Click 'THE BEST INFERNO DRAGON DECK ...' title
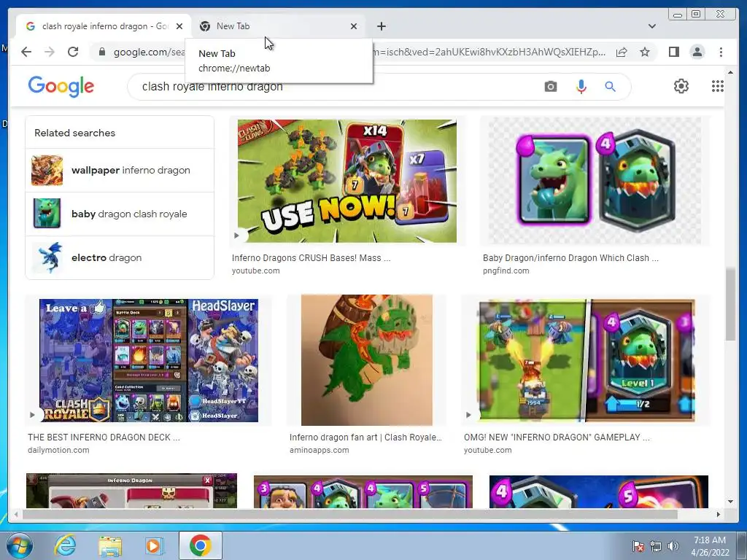This screenshot has height=560, width=747. point(104,437)
